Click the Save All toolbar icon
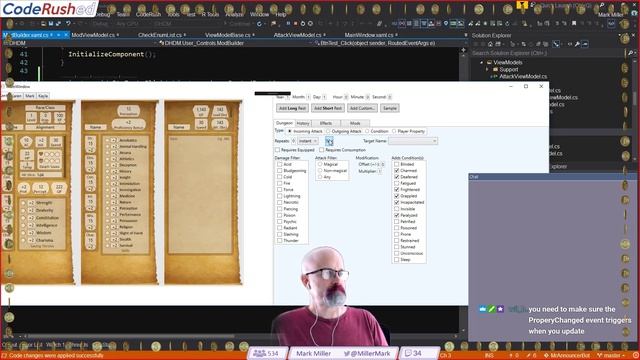Image resolution: width=640 pixels, height=360 pixels. (x=58, y=24)
